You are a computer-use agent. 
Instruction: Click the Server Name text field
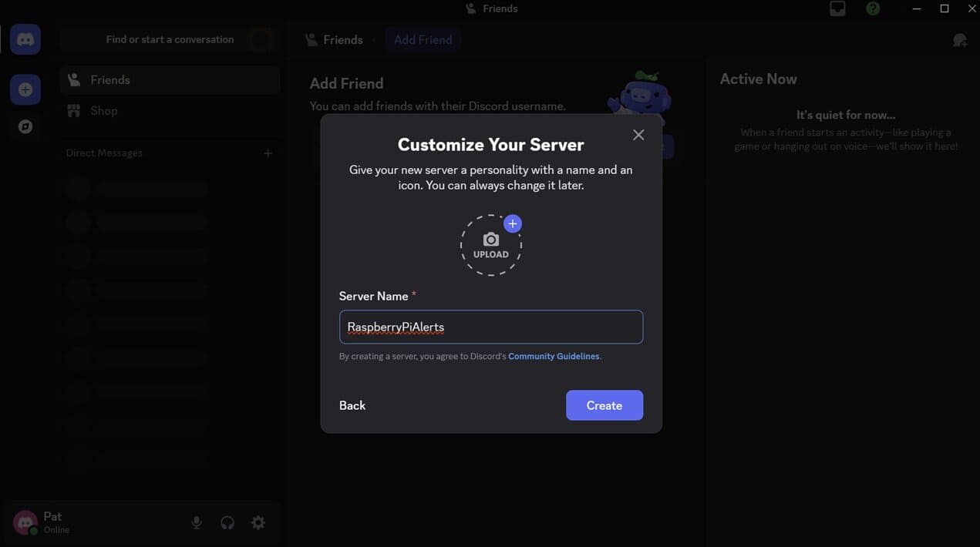click(491, 327)
